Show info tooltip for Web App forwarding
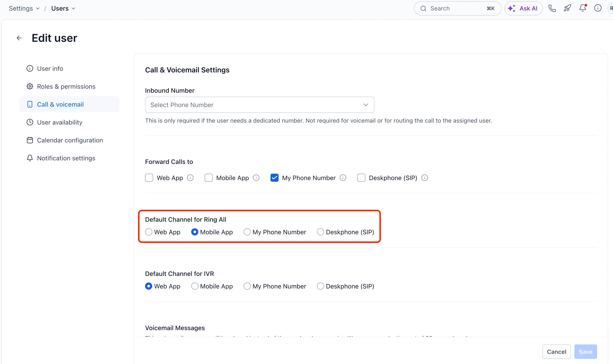The image size is (613, 364). (190, 178)
